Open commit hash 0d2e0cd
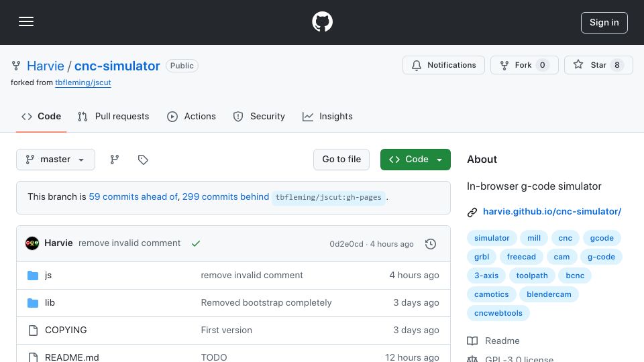644x362 pixels. 346,244
